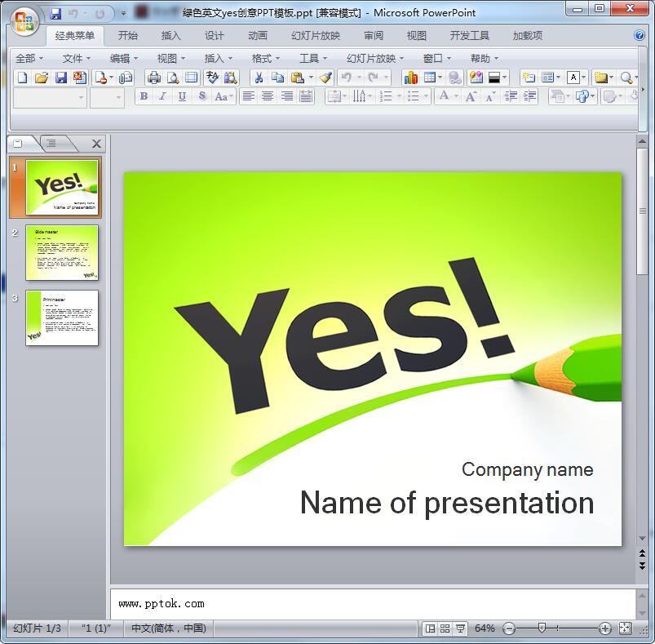Insert a chart with the bar-chart icon
Image resolution: width=655 pixels, height=644 pixels.
pyautogui.click(x=410, y=78)
